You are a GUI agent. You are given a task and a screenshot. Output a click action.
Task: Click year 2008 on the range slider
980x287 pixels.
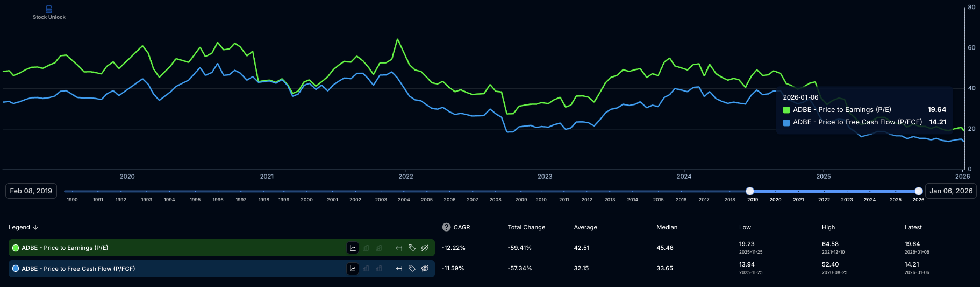[x=495, y=200]
